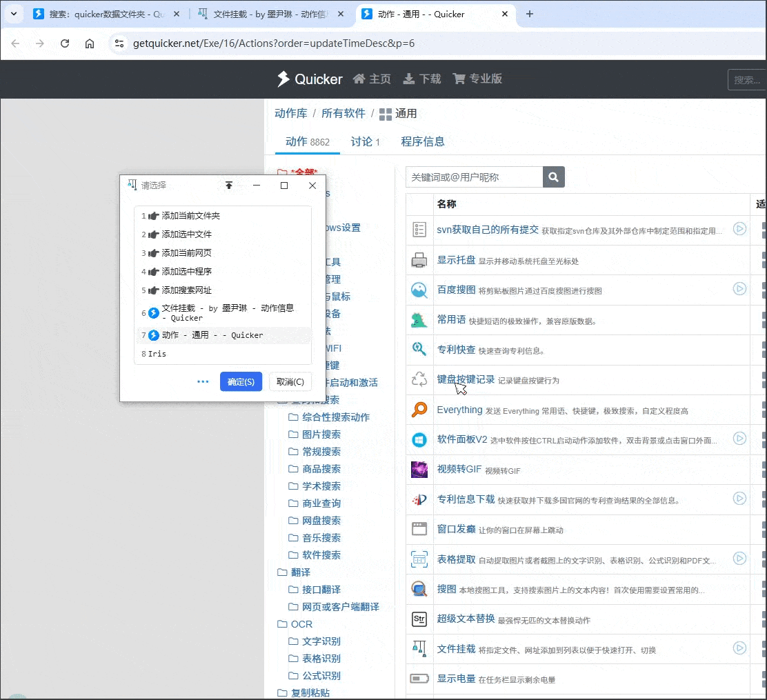Click the 搜图 magnifier icon
The height and width of the screenshot is (700, 767).
(x=419, y=589)
